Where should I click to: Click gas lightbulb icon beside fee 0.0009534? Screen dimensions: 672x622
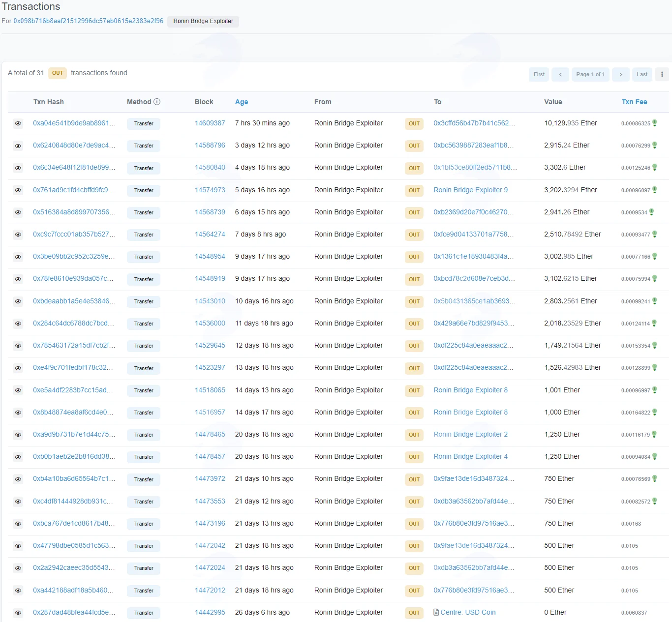652,212
